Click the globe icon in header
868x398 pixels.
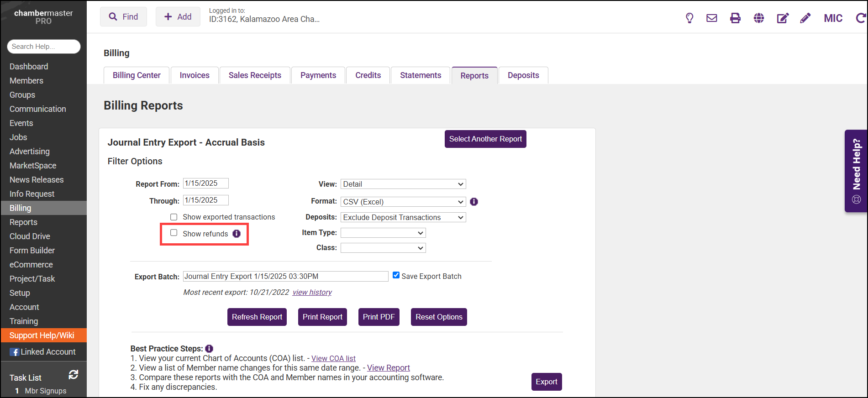759,18
